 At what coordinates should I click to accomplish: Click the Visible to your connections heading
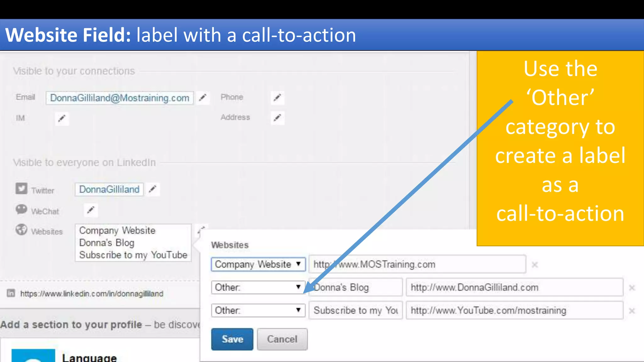(74, 71)
